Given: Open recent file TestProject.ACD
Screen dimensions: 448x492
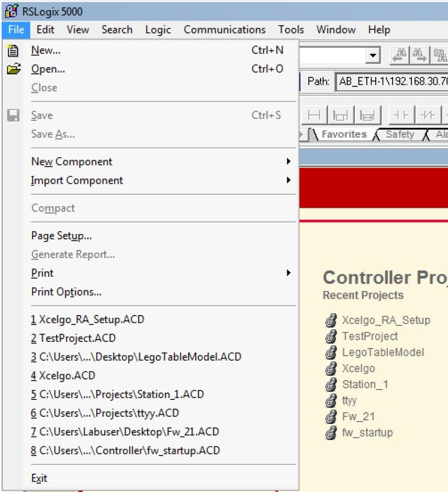Looking at the screenshot, I should [77, 338].
